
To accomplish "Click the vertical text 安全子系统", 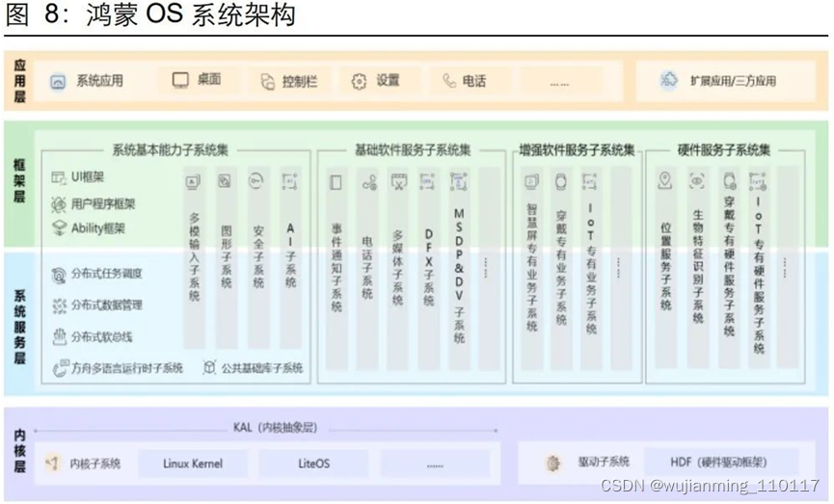I will 258,257.
